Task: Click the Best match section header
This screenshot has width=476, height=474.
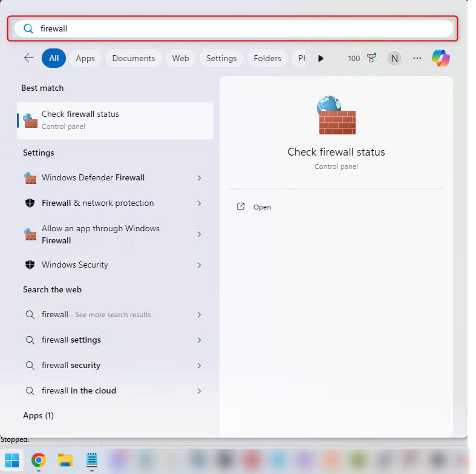Action: (x=42, y=88)
